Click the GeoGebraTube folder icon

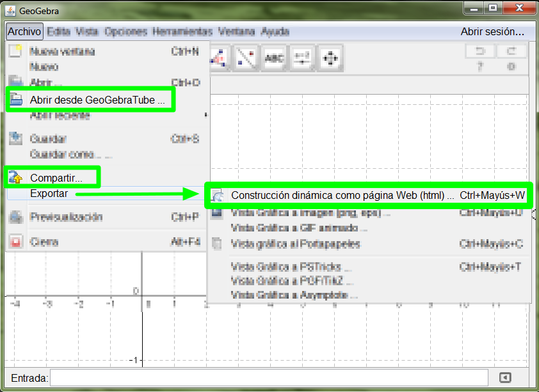[16, 100]
